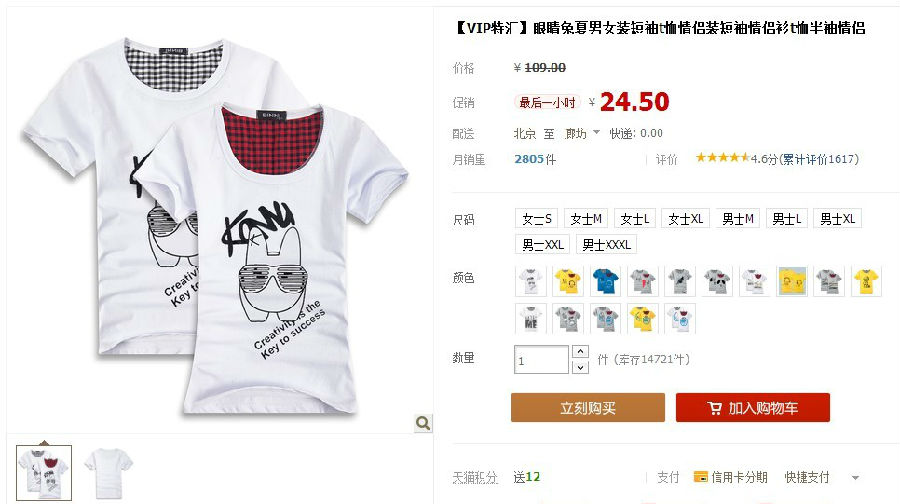Choose the last yellow shirt swatch in first row
This screenshot has height=504, width=900.
pyautogui.click(x=866, y=281)
